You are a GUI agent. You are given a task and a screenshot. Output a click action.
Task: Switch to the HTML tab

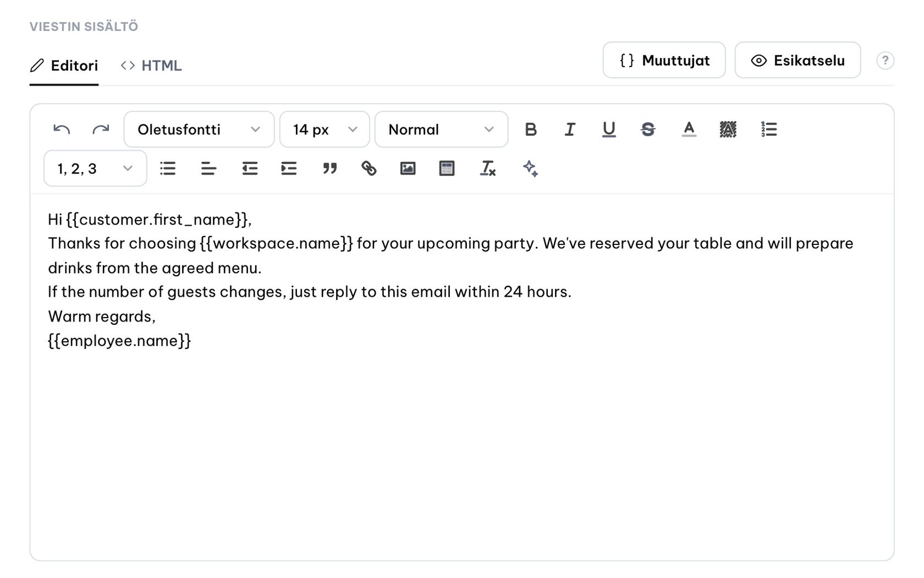tap(151, 66)
